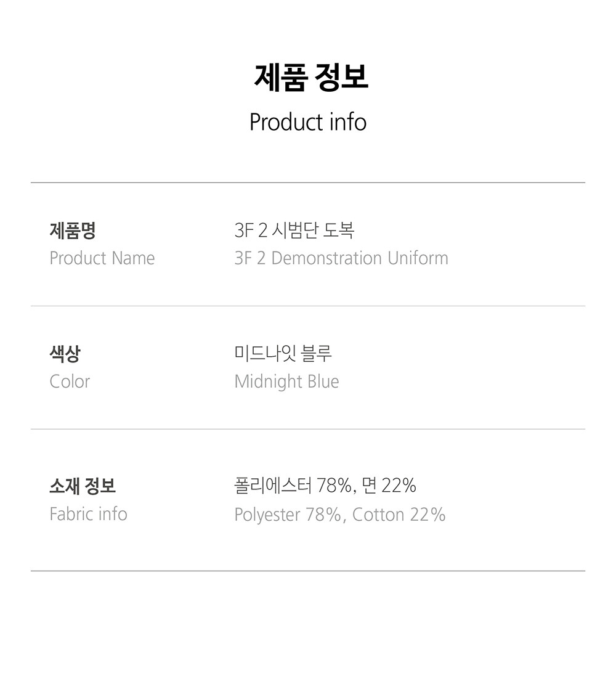
Task: Click the Fabric info label
Action: pyautogui.click(x=88, y=514)
